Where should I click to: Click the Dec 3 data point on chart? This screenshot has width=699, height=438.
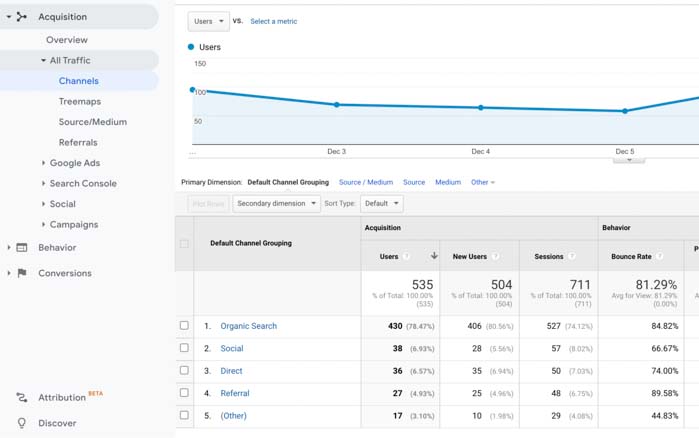(x=337, y=105)
